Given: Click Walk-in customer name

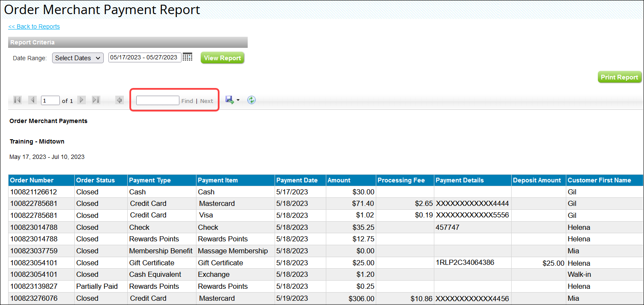Looking at the screenshot, I should pos(579,275).
